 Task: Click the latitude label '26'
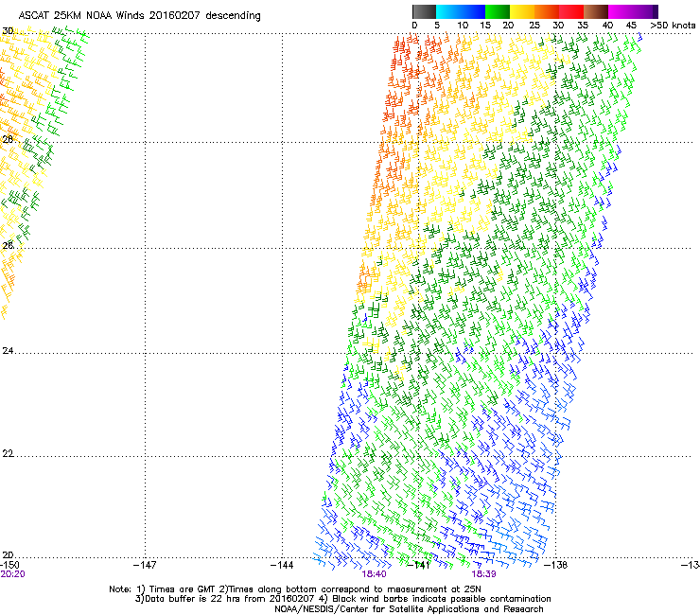(x=8, y=245)
